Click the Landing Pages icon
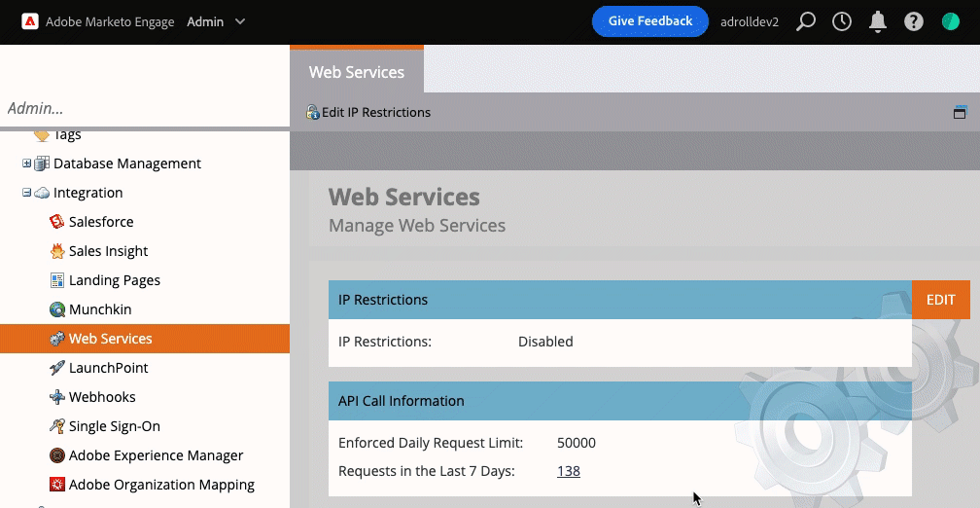980x508 pixels. pyautogui.click(x=56, y=280)
